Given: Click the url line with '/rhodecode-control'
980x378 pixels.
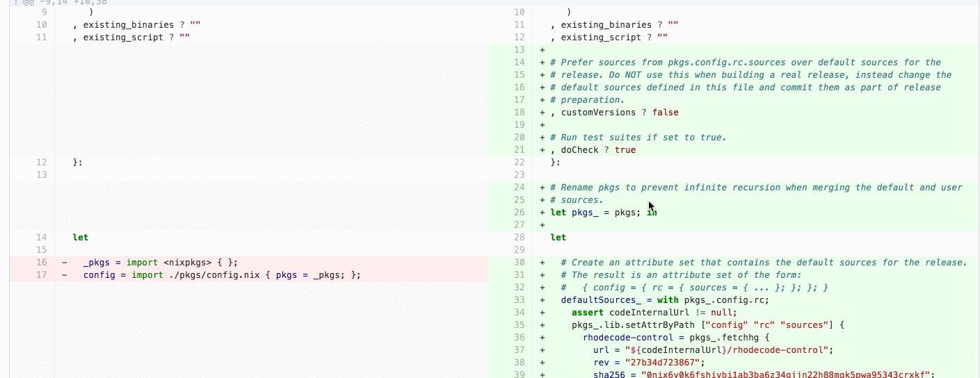Looking at the screenshot, I should [713, 350].
